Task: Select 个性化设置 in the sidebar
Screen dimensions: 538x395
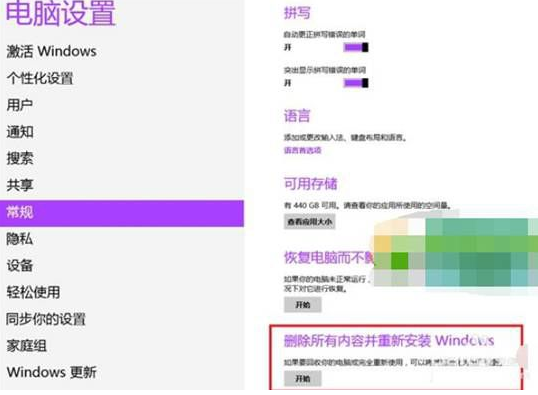Action: coord(40,78)
